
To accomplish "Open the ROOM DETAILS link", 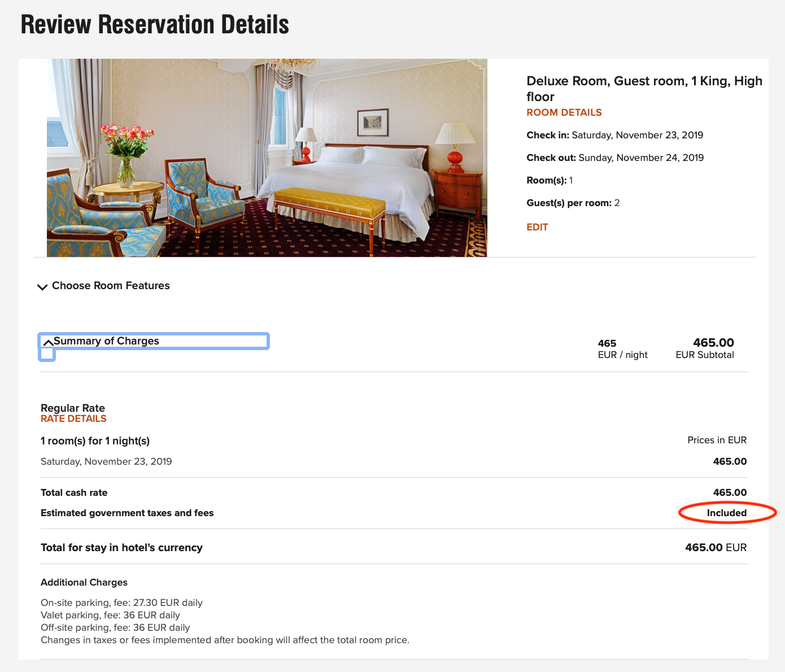I will 564,112.
